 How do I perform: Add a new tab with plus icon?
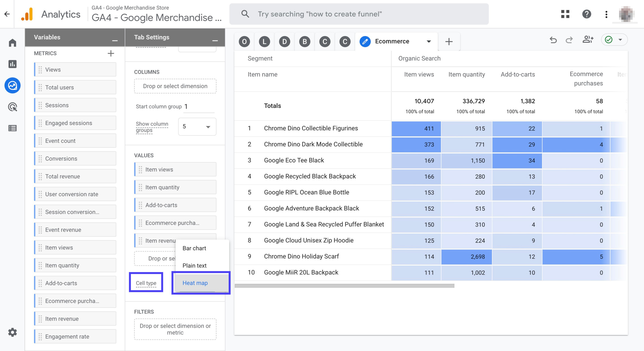point(449,41)
